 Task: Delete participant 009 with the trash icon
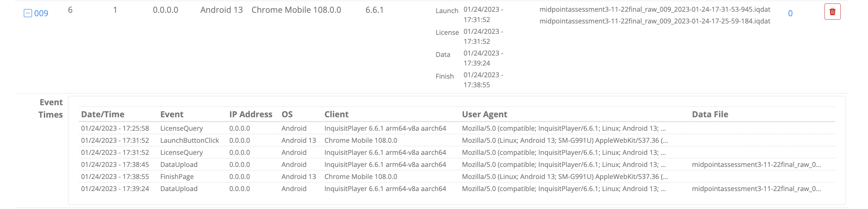(832, 12)
